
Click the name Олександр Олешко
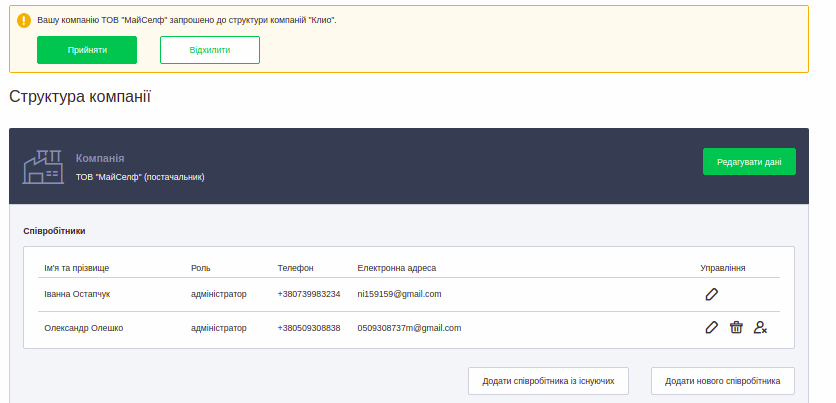pyautogui.click(x=84, y=327)
